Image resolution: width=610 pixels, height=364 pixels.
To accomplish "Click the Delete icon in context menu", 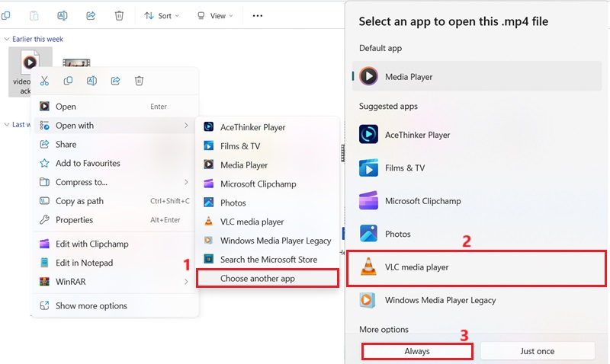I will [x=139, y=81].
